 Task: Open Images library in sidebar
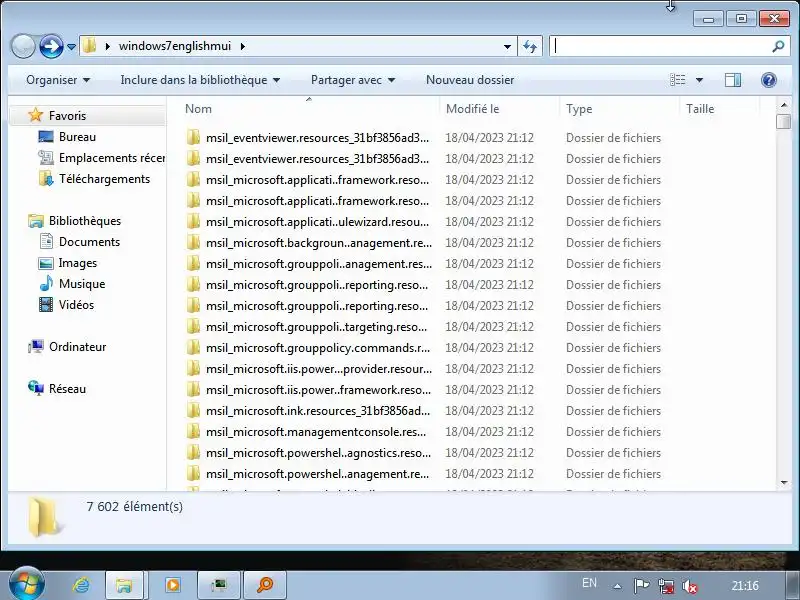point(78,263)
